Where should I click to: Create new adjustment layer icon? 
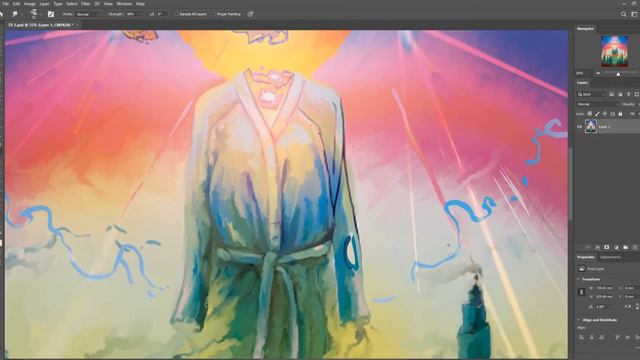[616, 247]
